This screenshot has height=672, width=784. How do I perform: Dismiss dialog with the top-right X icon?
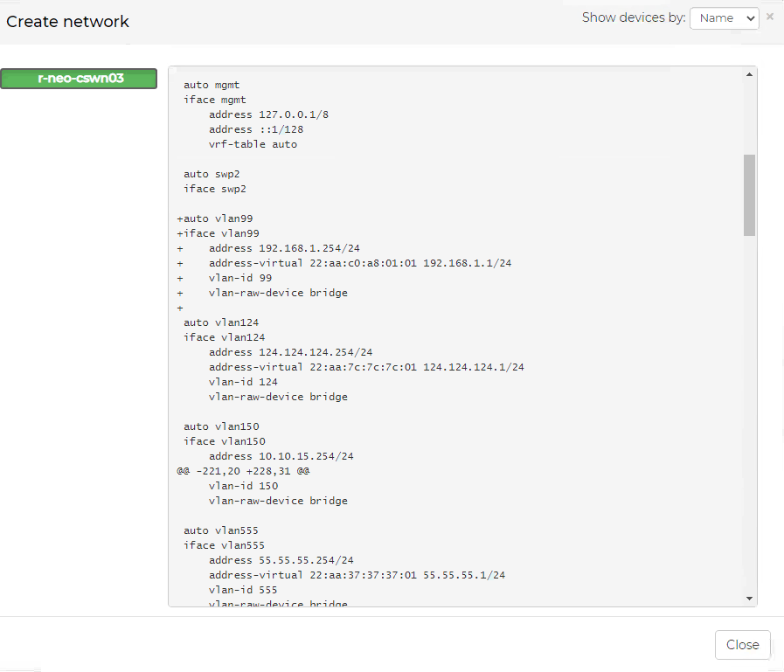pyautogui.click(x=770, y=17)
